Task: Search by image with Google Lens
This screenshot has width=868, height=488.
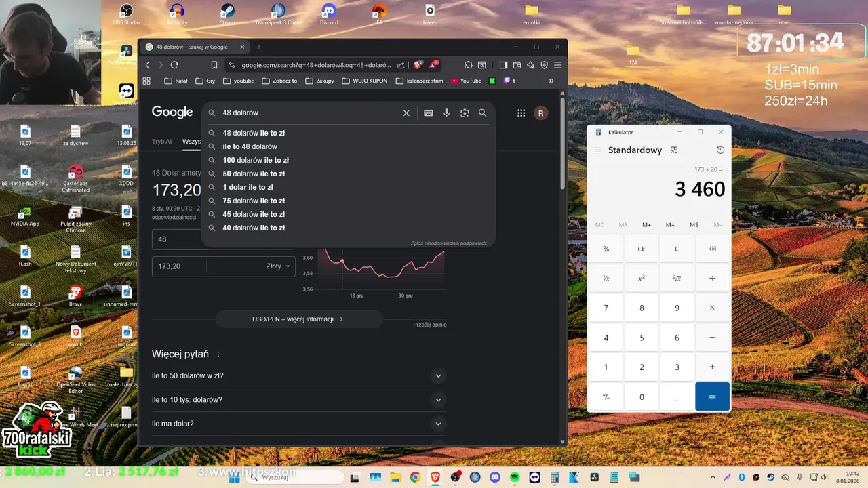Action: click(x=465, y=113)
